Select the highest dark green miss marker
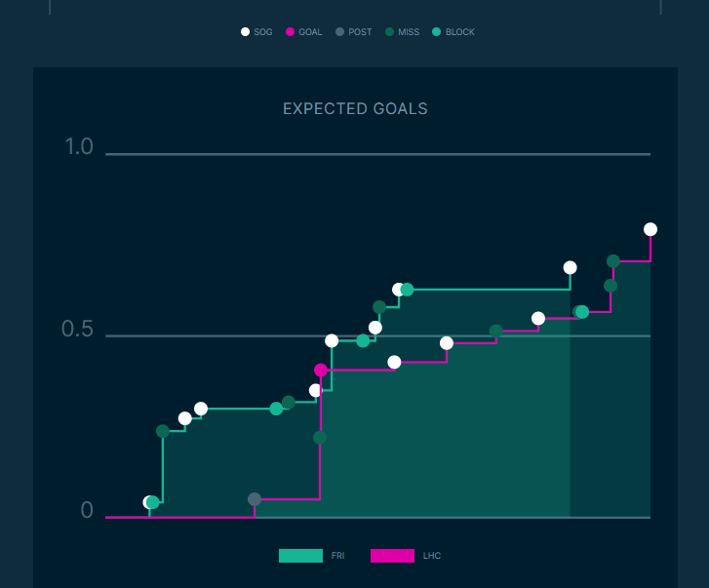 coord(613,261)
